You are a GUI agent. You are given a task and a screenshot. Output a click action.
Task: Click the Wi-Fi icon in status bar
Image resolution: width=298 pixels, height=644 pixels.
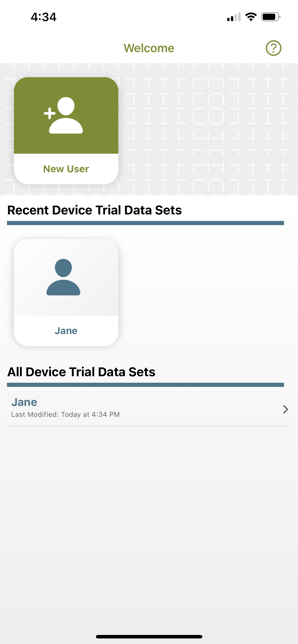(x=251, y=16)
